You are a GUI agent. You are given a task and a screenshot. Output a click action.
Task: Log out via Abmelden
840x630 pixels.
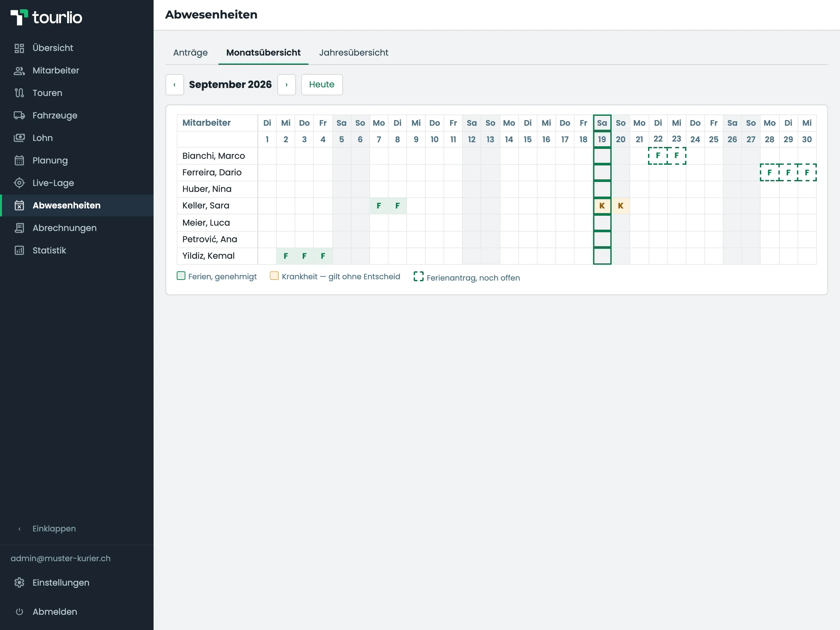[55, 612]
